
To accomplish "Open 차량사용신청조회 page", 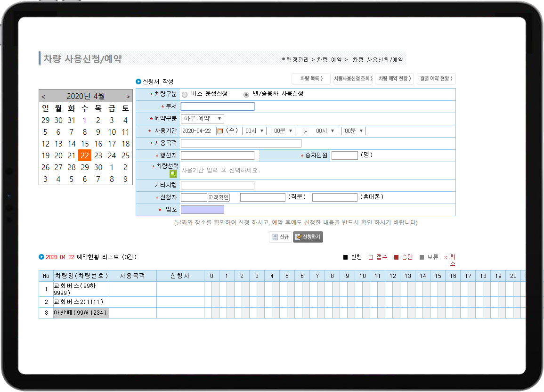I will click(x=353, y=79).
